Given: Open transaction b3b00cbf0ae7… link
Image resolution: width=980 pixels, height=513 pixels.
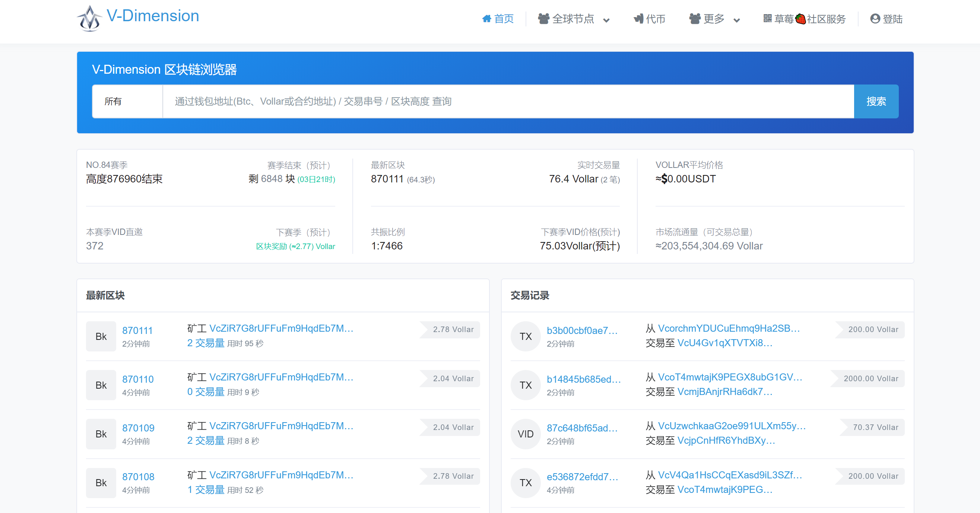Looking at the screenshot, I should point(582,330).
